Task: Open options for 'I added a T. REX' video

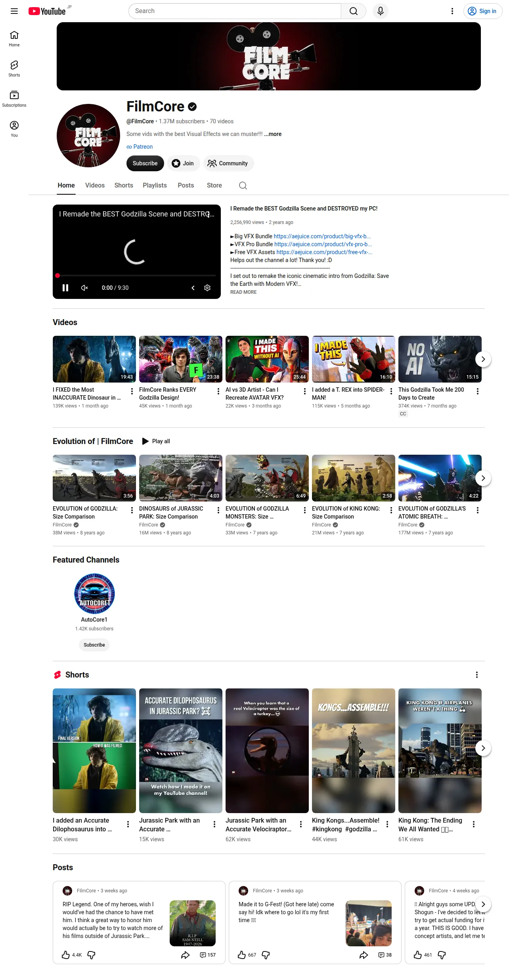Action: point(391,391)
